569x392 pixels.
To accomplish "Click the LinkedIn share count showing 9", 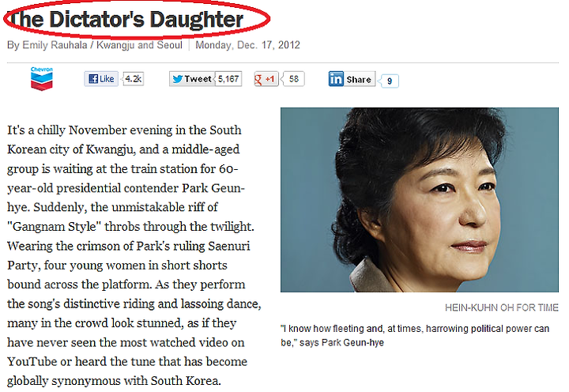I will pos(389,81).
